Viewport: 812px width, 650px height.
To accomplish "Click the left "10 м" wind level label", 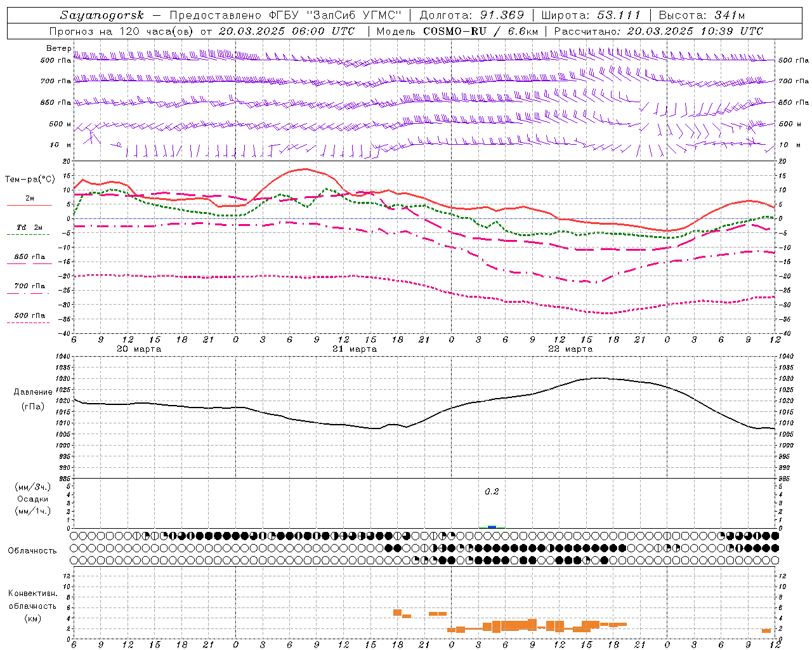I will (x=61, y=145).
